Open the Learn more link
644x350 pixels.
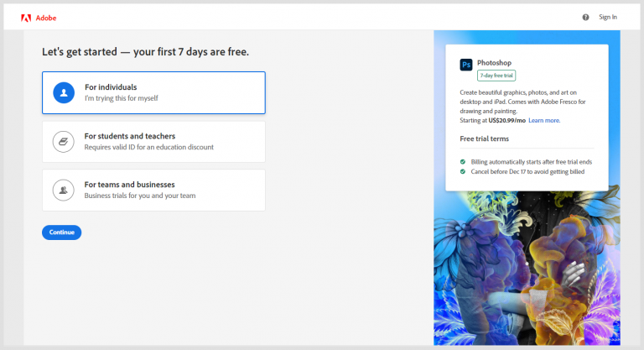point(544,120)
